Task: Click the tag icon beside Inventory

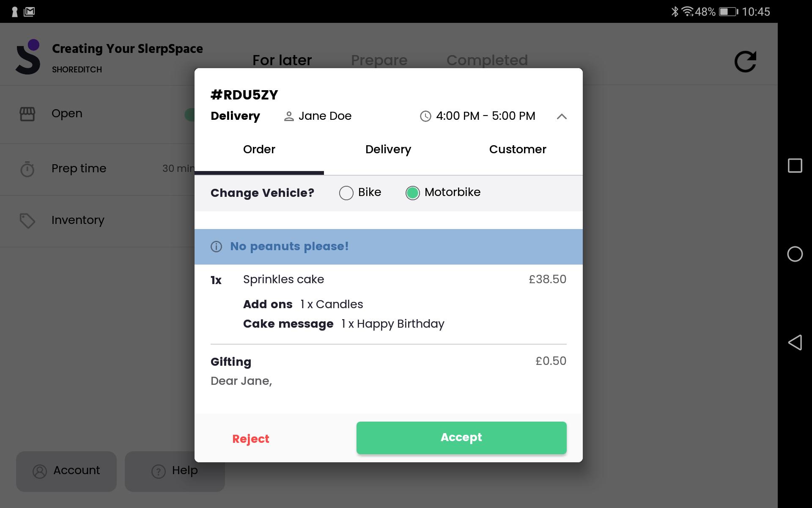Action: (27, 221)
